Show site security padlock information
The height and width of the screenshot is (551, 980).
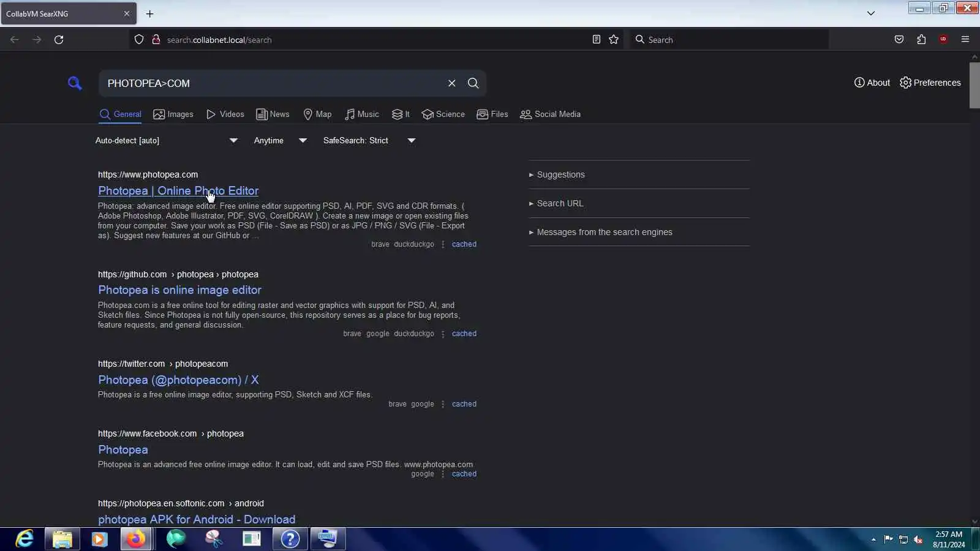tap(156, 40)
